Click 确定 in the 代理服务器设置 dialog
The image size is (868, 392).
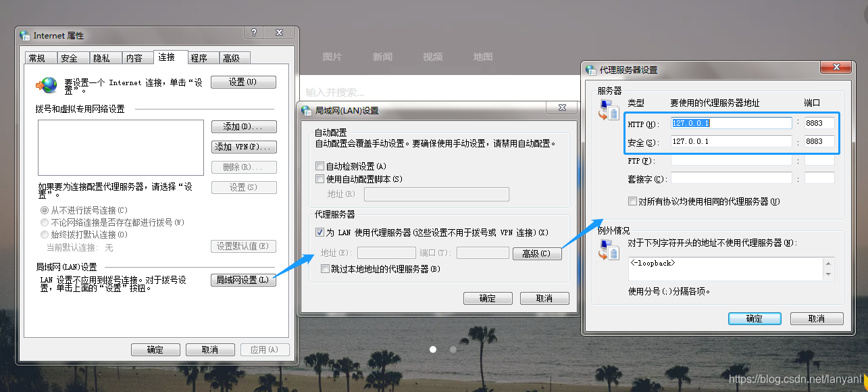click(x=755, y=318)
